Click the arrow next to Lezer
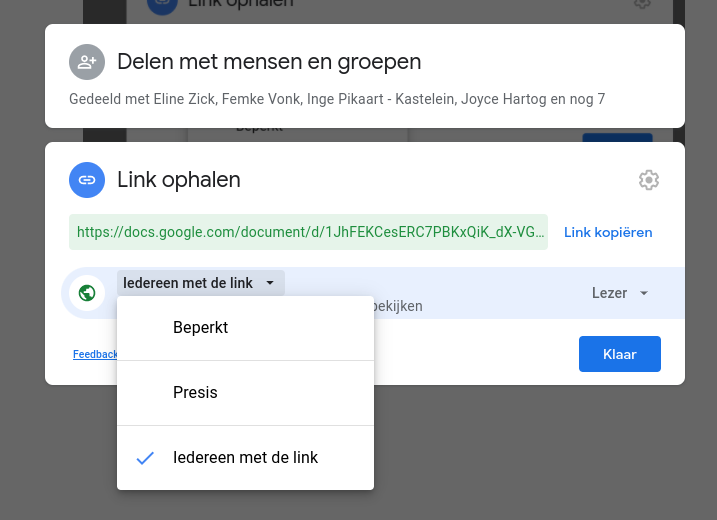The width and height of the screenshot is (717, 520). tap(644, 294)
